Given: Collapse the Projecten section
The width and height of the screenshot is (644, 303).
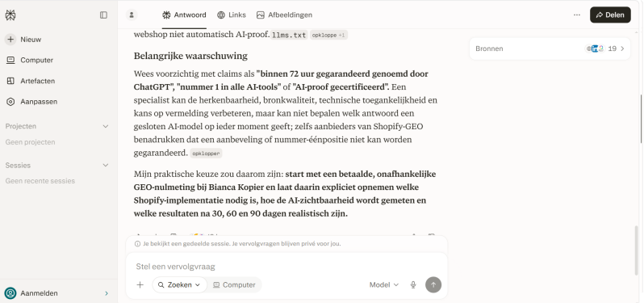Looking at the screenshot, I should coord(105,126).
